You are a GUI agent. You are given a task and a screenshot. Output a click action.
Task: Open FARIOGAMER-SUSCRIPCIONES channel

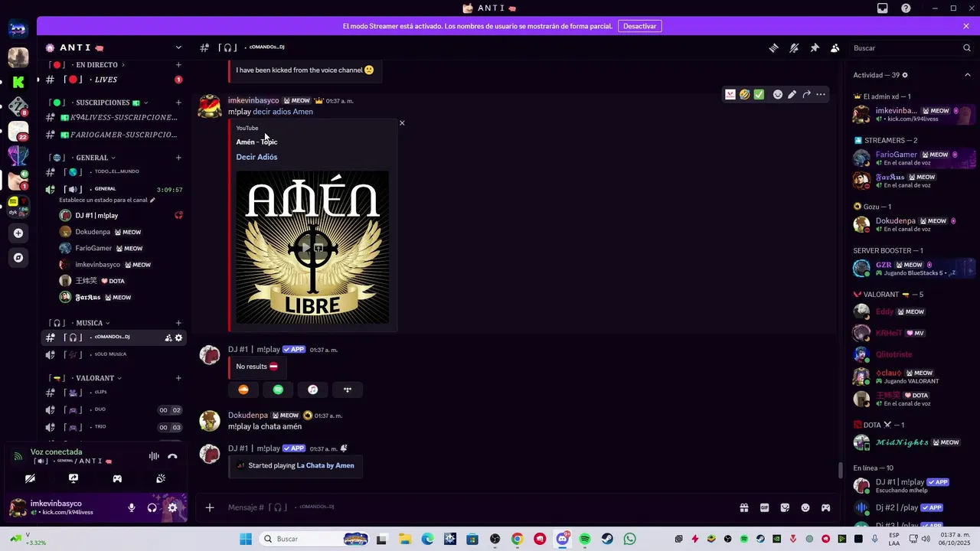click(113, 135)
